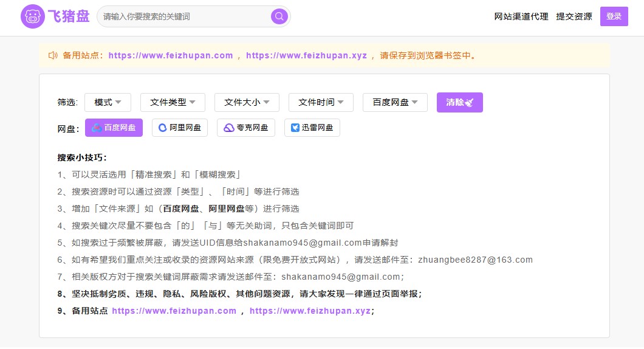The image size is (644, 349).
Task: Open 提交资源 in top navigation
Action: pos(574,16)
